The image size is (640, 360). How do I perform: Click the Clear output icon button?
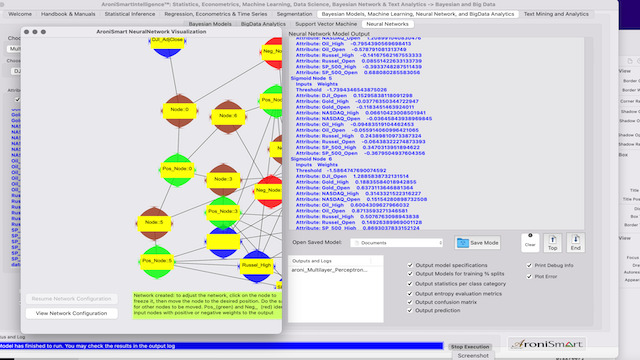530,242
